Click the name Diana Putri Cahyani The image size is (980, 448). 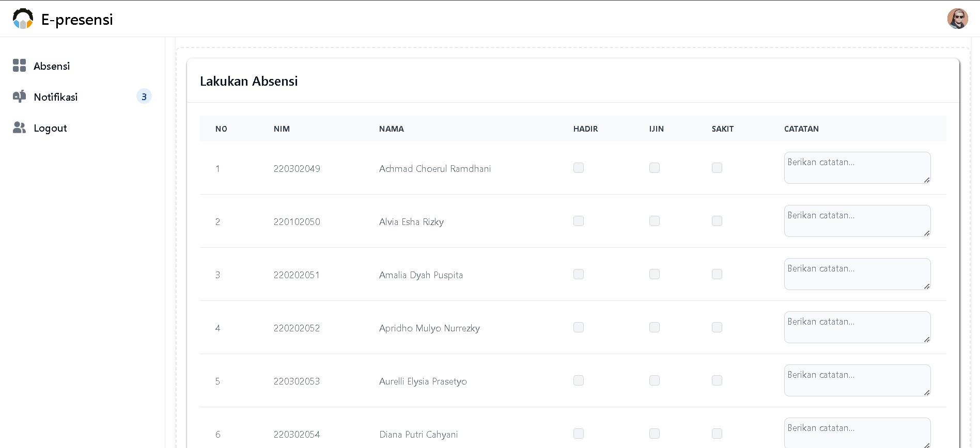418,435
